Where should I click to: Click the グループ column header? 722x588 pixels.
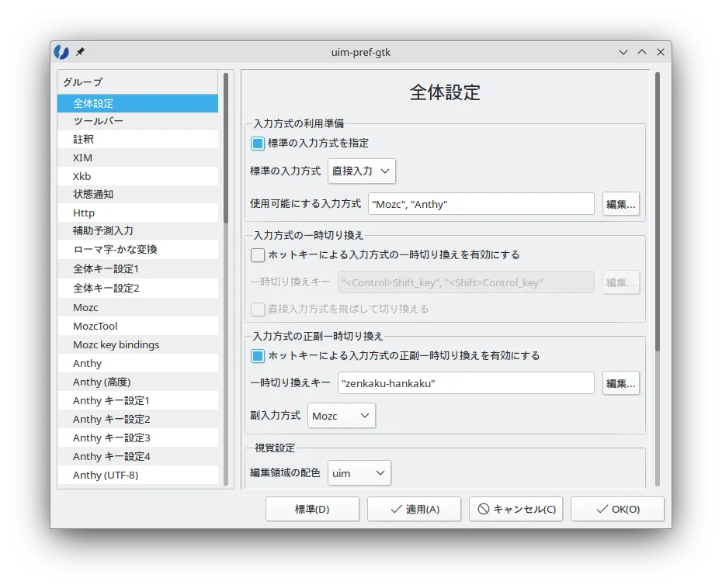(x=137, y=82)
